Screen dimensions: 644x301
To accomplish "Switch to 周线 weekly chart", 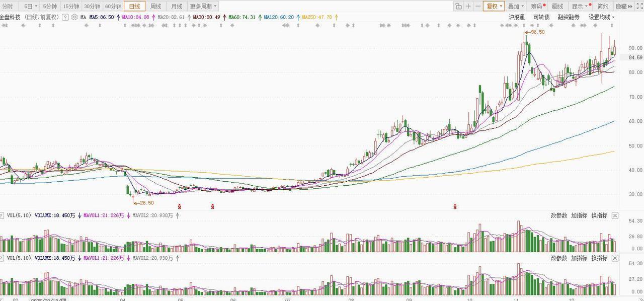I will coord(156,7).
